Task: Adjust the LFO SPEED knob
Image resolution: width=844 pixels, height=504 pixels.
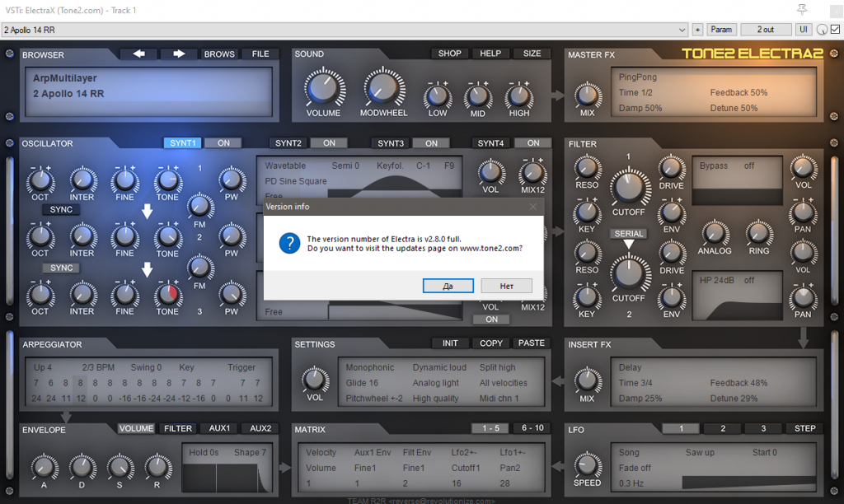Action: pos(587,464)
